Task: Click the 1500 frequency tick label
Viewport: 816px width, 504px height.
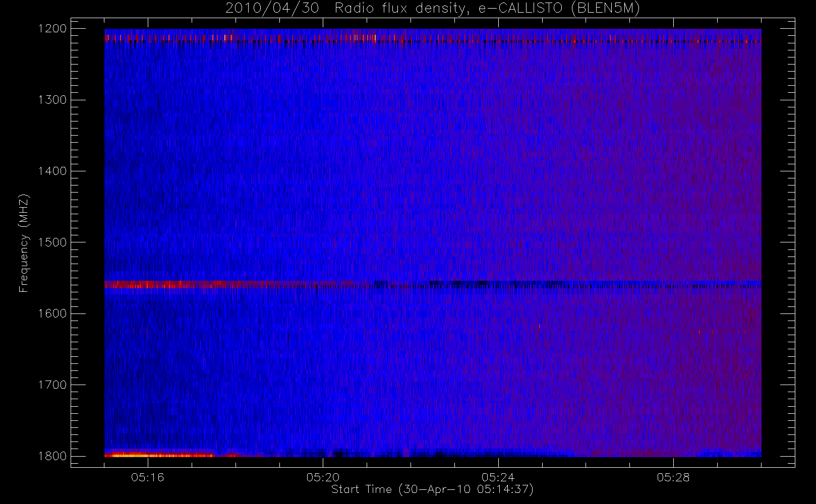Action: pos(52,242)
